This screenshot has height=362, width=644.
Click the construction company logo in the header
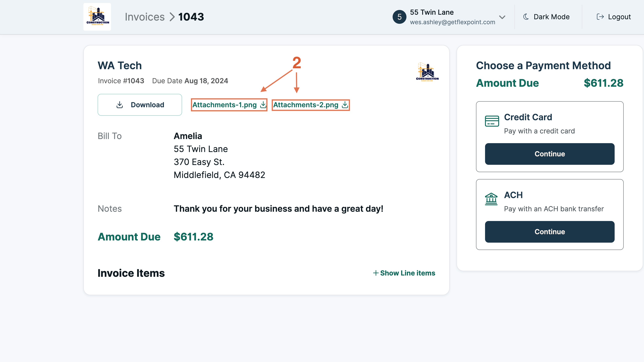click(97, 17)
